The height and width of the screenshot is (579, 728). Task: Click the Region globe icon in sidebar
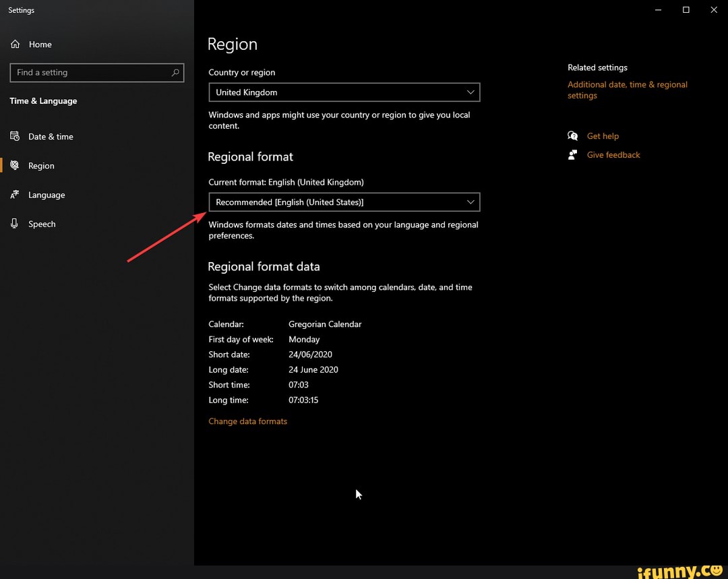(15, 165)
